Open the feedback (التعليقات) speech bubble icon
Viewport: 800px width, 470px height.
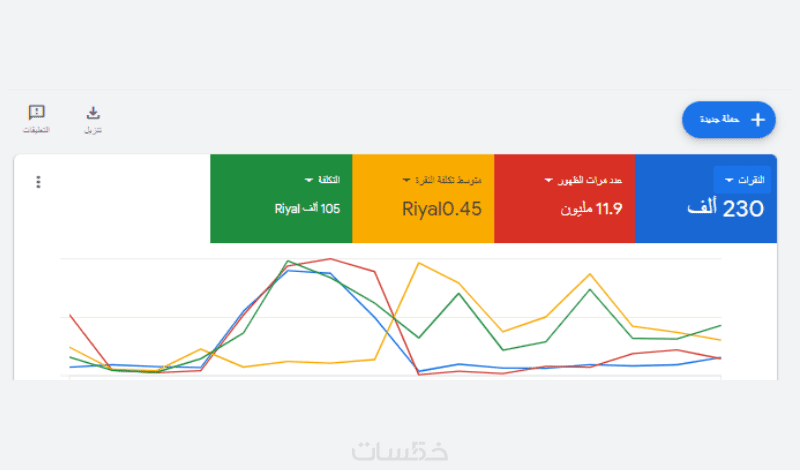click(x=37, y=113)
